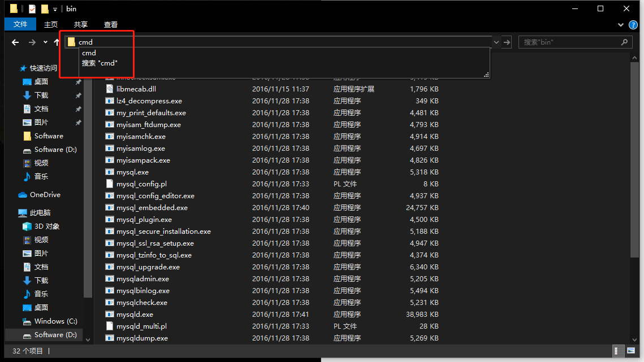The width and height of the screenshot is (644, 362).
Task: Click the search magnifier icon
Action: [x=624, y=42]
